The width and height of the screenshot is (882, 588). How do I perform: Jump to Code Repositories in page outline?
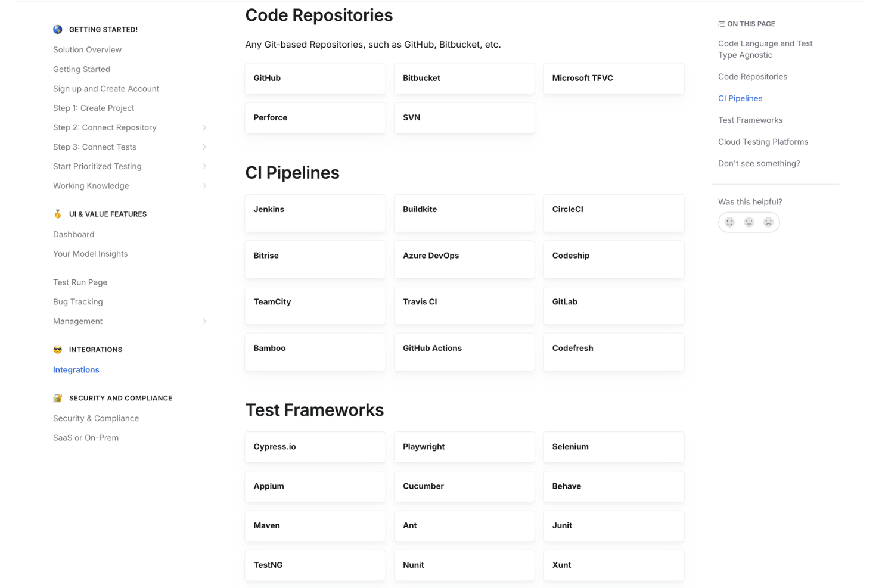[753, 77]
